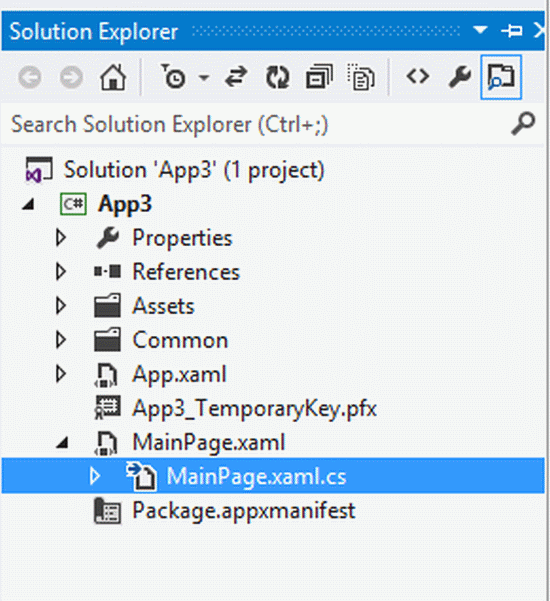This screenshot has width=550, height=601.
Task: Toggle Preview Selected Items button
Action: click(501, 77)
